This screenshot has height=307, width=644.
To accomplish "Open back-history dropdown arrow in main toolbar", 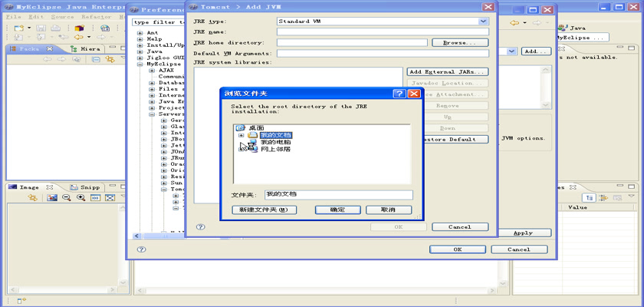I will (x=89, y=37).
